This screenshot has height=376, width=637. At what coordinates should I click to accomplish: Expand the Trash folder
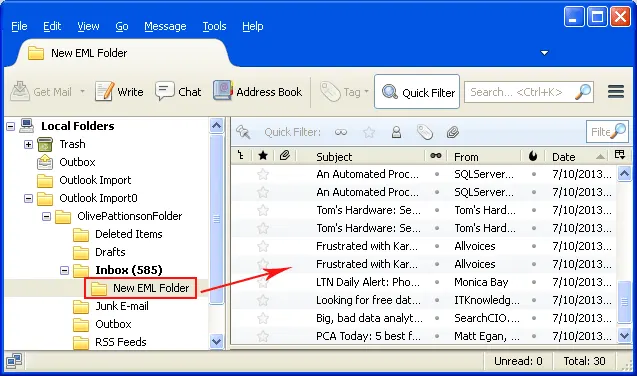click(28, 144)
